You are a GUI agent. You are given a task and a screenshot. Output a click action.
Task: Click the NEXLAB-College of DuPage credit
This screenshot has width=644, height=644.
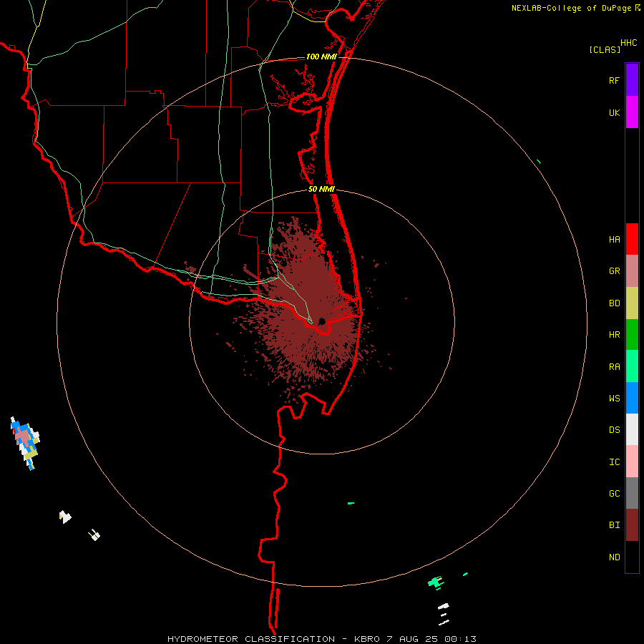click(x=571, y=8)
